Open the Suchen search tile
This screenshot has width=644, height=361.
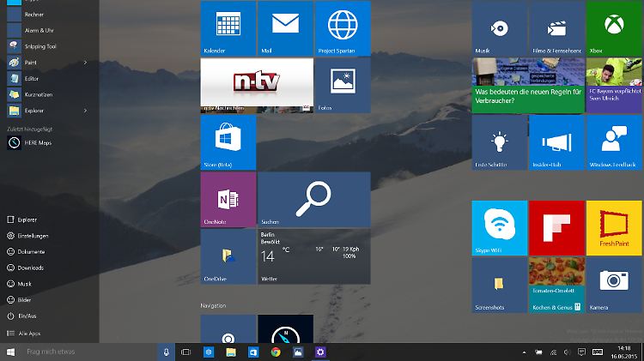pos(313,200)
